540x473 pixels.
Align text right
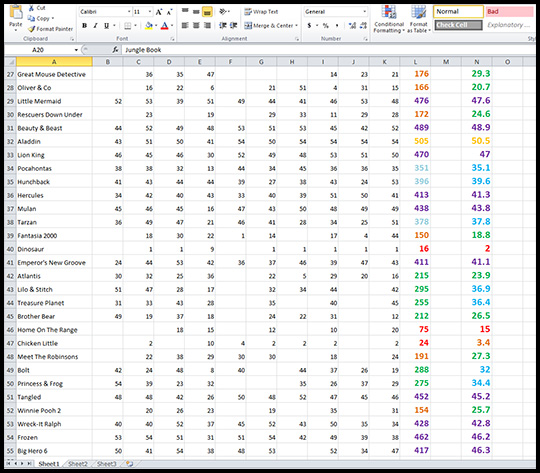tap(207, 25)
